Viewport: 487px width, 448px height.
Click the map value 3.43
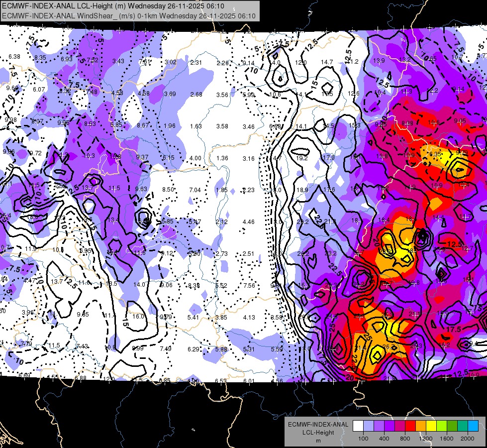(118, 61)
